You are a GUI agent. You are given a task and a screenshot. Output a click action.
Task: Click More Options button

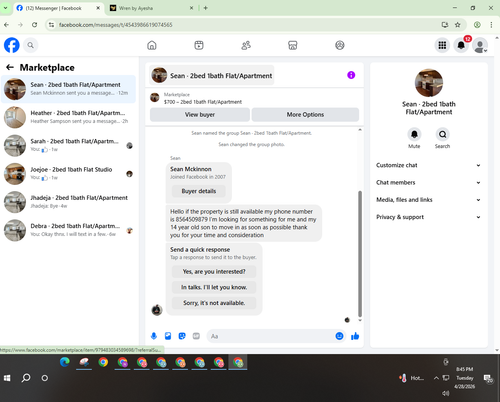[x=305, y=114]
